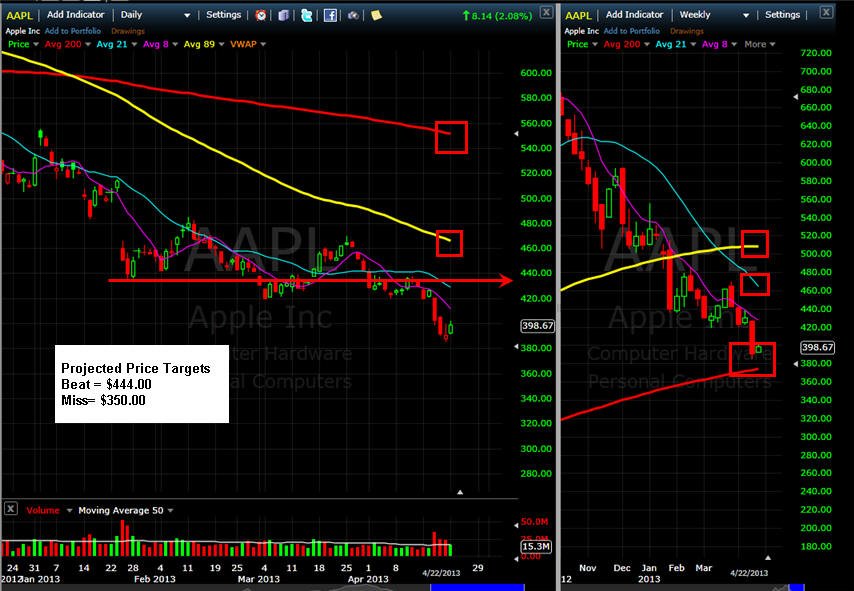Click the AAPL symbol on the weekly chart
This screenshot has width=854, height=591.
click(578, 15)
